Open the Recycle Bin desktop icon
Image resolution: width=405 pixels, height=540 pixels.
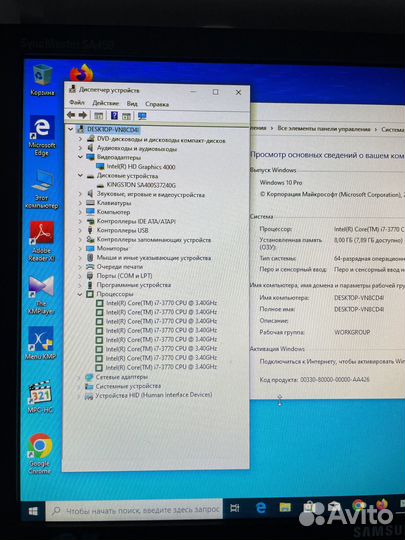(42, 80)
